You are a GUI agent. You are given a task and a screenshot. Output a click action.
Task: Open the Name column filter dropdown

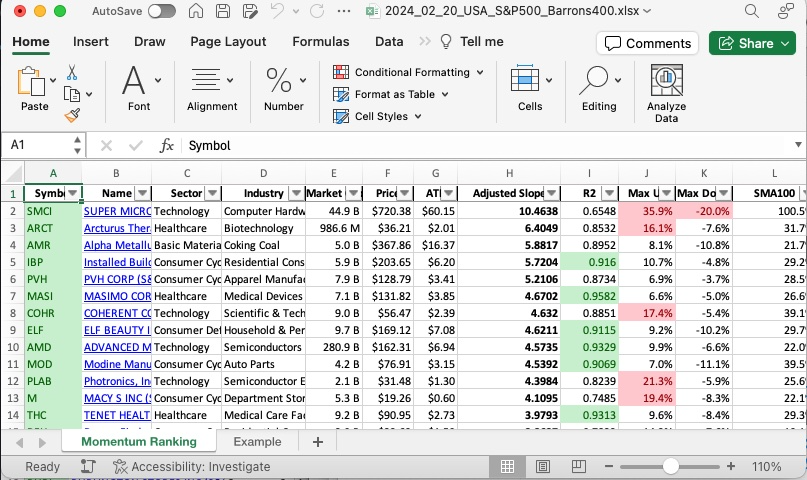[x=143, y=193]
